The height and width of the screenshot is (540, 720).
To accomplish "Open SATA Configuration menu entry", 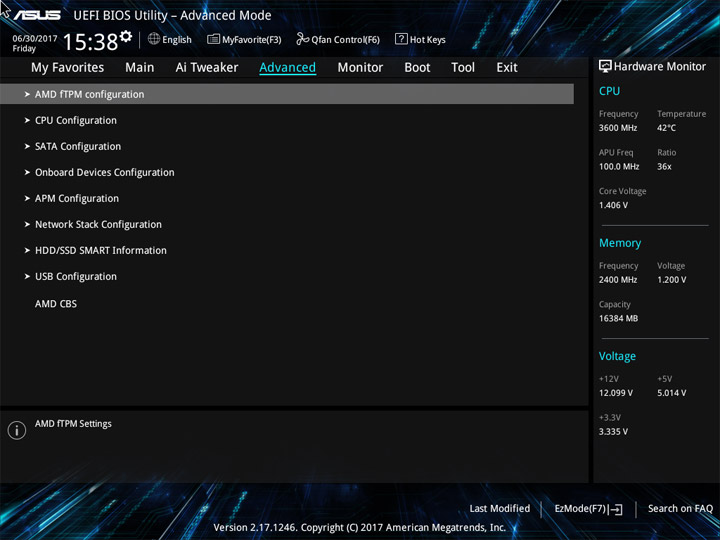I will 78,146.
